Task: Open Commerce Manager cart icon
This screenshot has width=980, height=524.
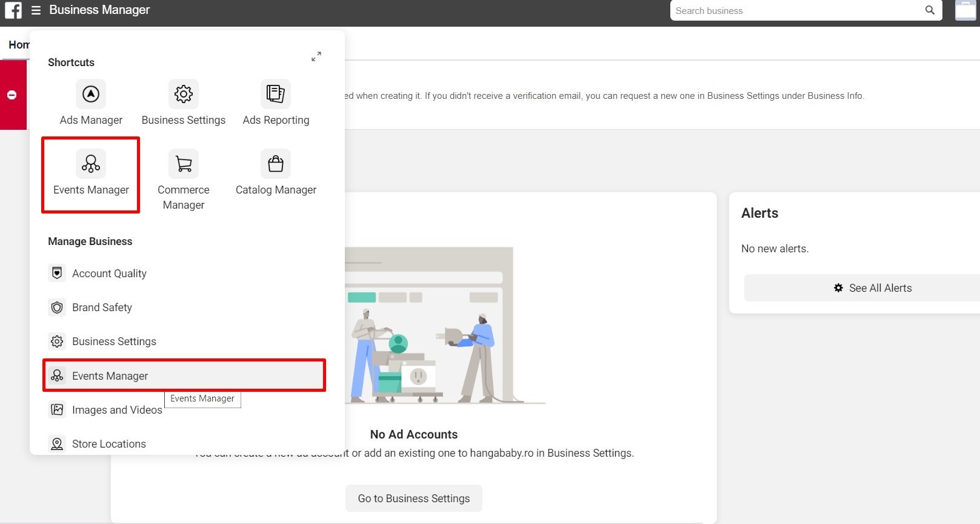Action: [184, 164]
